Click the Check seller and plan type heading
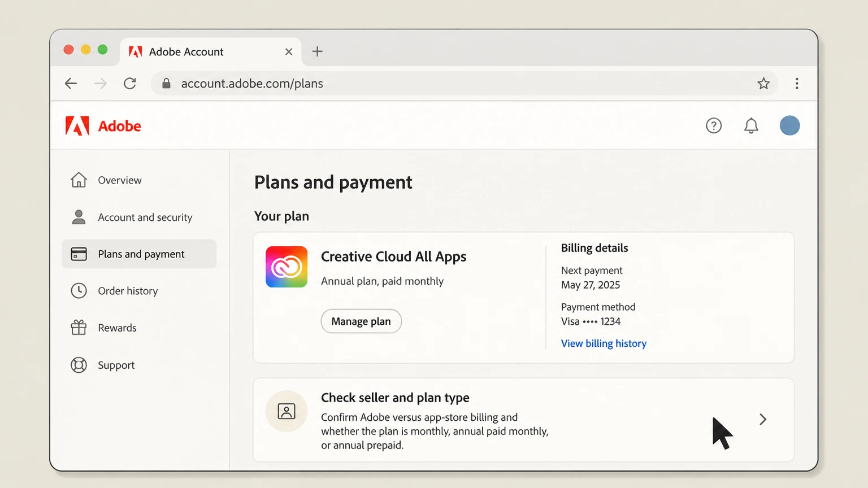The image size is (868, 488). 395,398
